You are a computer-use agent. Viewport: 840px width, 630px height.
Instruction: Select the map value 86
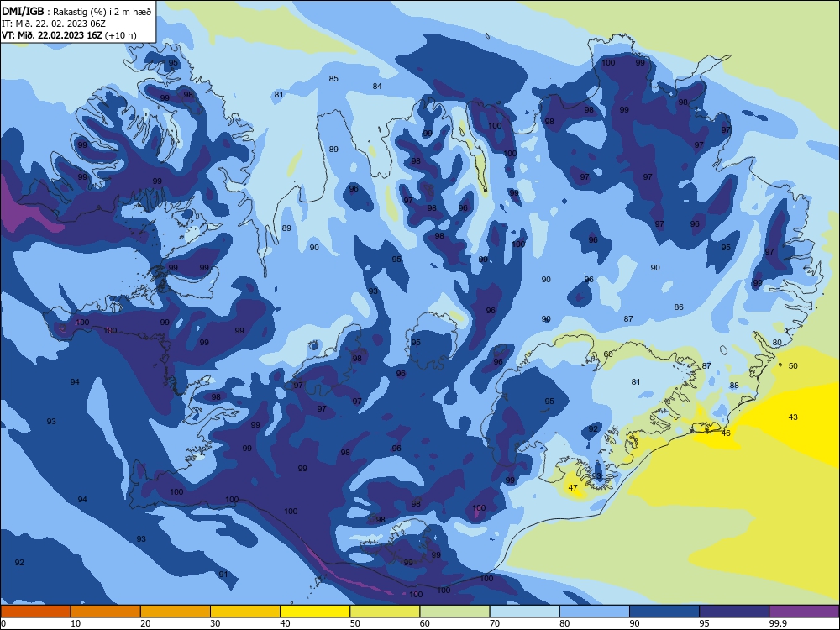point(679,307)
